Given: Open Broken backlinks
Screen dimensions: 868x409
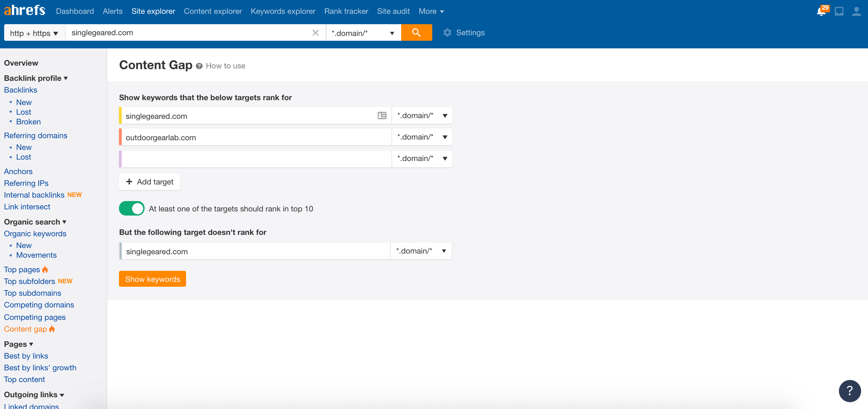Looking at the screenshot, I should click(28, 122).
